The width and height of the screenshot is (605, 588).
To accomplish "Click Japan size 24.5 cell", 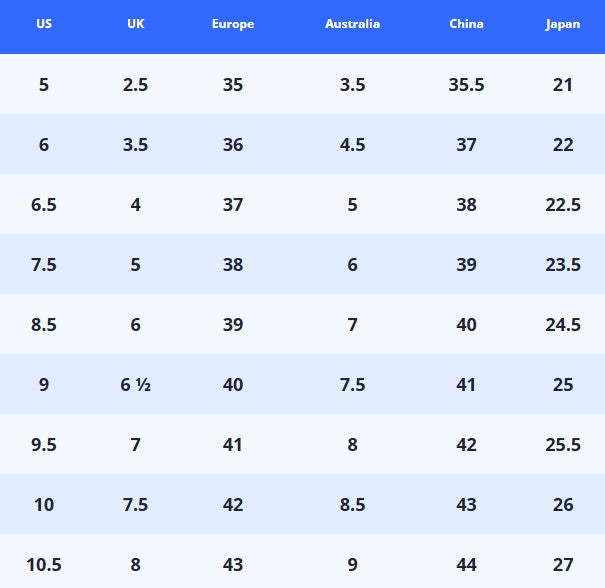I will click(563, 325).
